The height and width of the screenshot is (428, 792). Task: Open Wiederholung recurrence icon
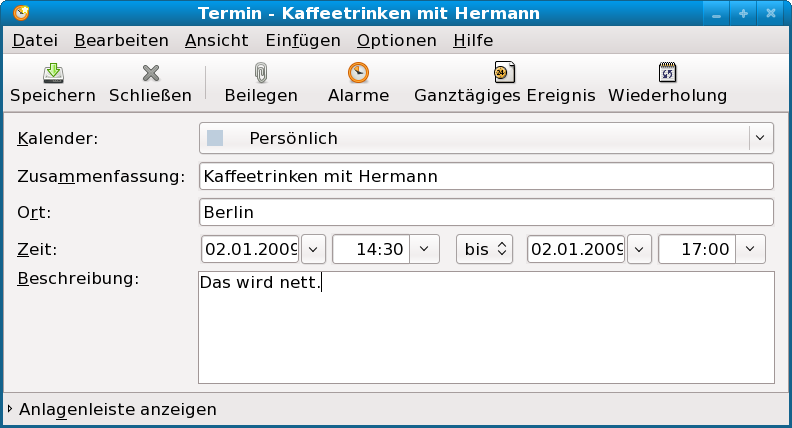coord(667,73)
